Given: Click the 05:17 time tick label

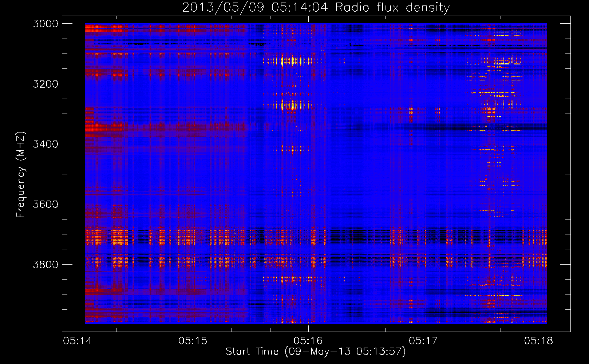Looking at the screenshot, I should [423, 341].
